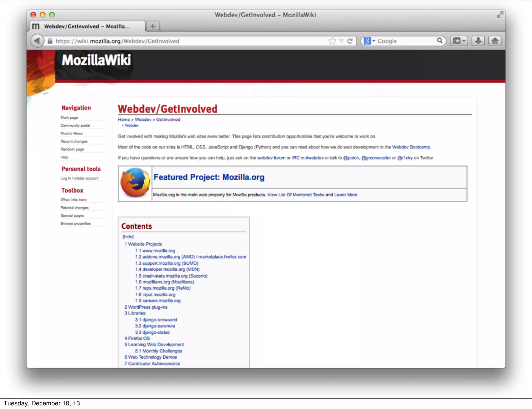Click the Google search input field
The image size is (532, 409).
click(x=405, y=41)
